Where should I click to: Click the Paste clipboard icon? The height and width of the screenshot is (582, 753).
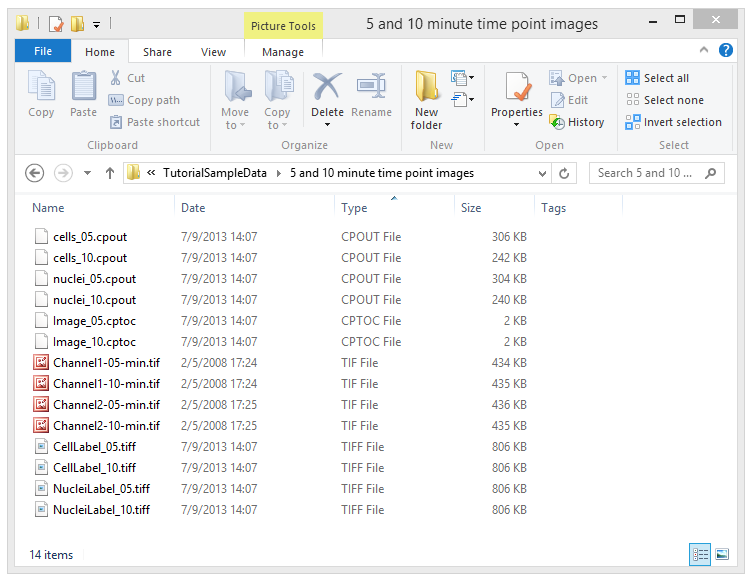point(83,88)
